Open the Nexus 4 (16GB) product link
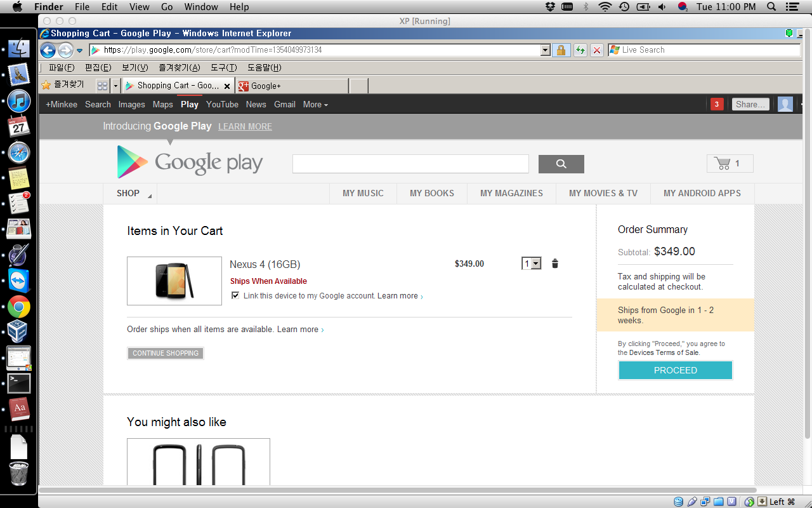Image resolution: width=812 pixels, height=508 pixels. (x=265, y=264)
